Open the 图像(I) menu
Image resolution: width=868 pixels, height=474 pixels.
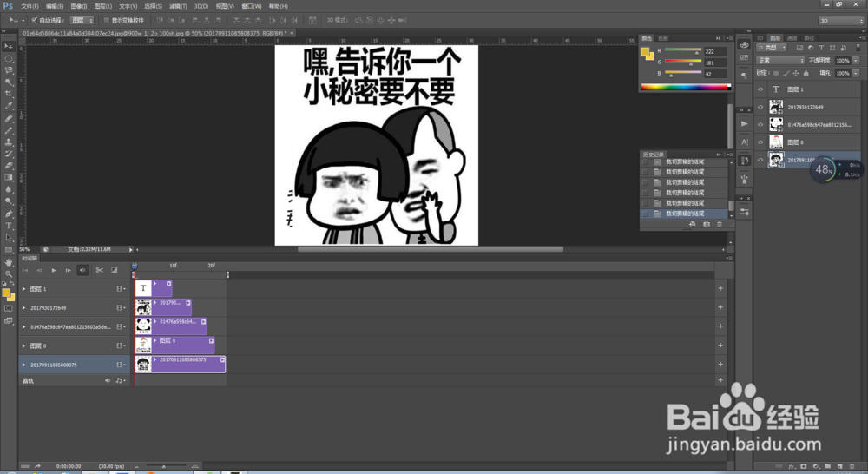(x=79, y=6)
